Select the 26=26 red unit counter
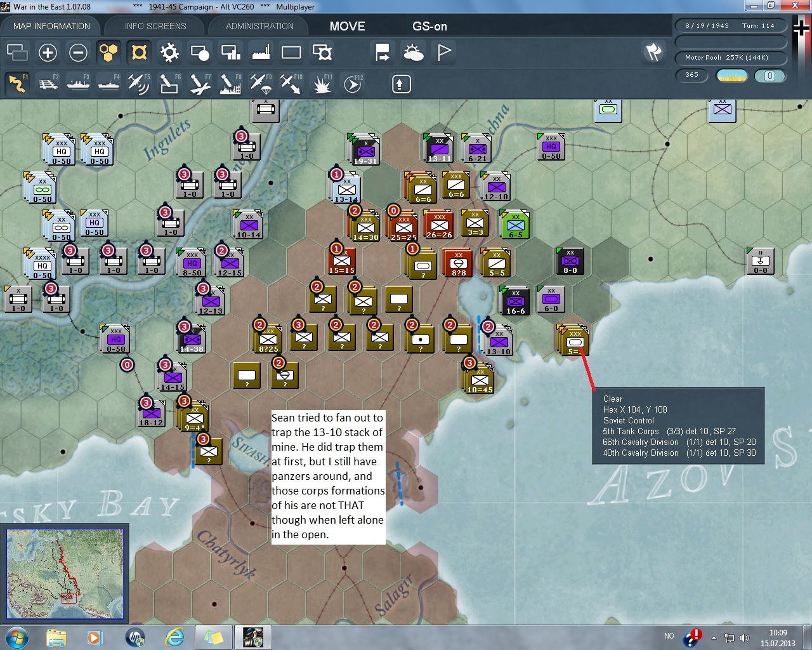812x650 pixels. 438,225
